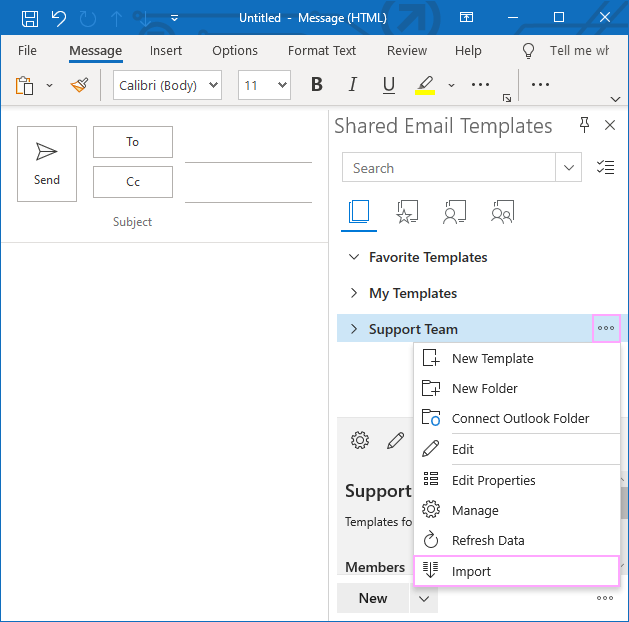Viewport: 629px width, 622px height.
Task: Choose Import from the context menu
Action: 517,571
